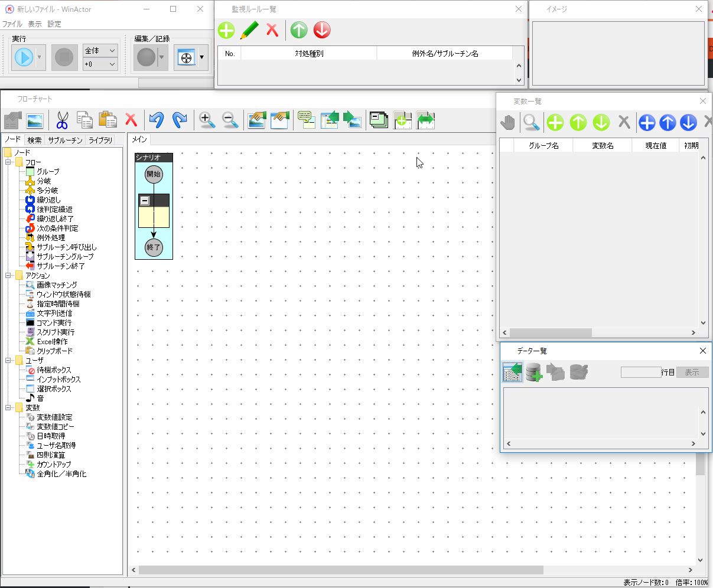Open the 表示 menu
Image resolution: width=713 pixels, height=588 pixels.
pos(35,24)
